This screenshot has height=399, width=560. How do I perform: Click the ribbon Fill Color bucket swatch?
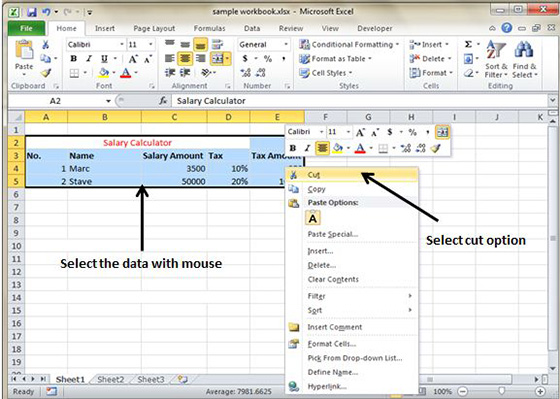pyautogui.click(x=104, y=73)
